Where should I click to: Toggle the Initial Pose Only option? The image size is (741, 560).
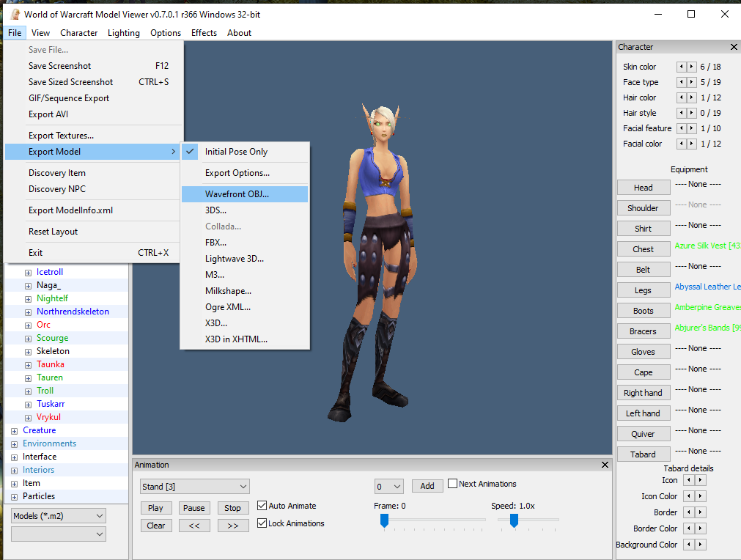pos(246,152)
